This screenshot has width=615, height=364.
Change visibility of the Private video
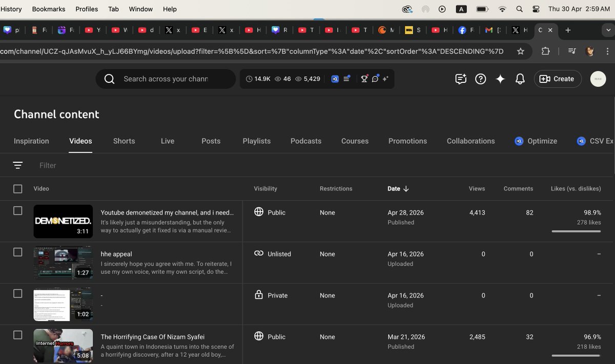click(x=271, y=295)
